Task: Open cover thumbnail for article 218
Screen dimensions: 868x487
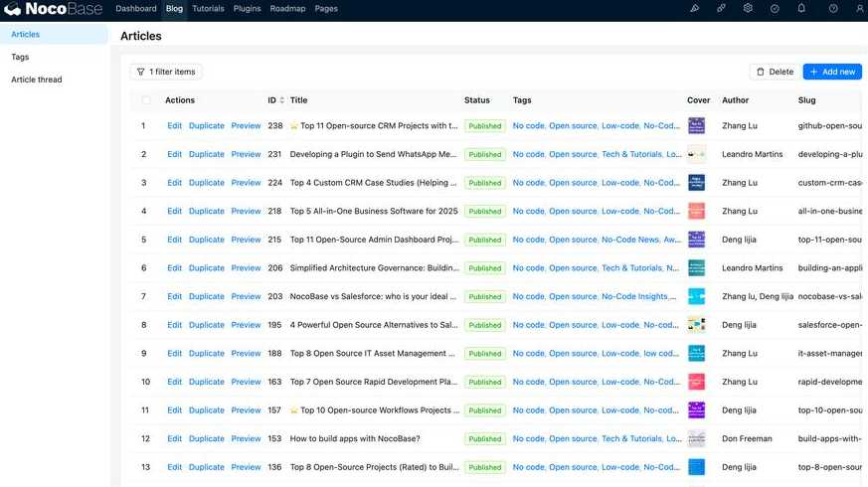Action: click(x=696, y=211)
